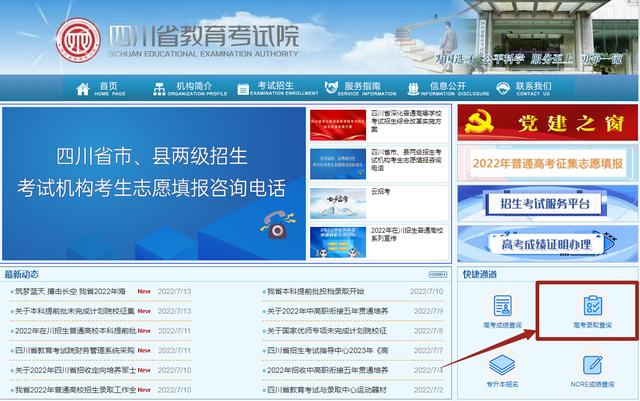Select the red 综合改革实施方案 thumbnail

(x=338, y=125)
